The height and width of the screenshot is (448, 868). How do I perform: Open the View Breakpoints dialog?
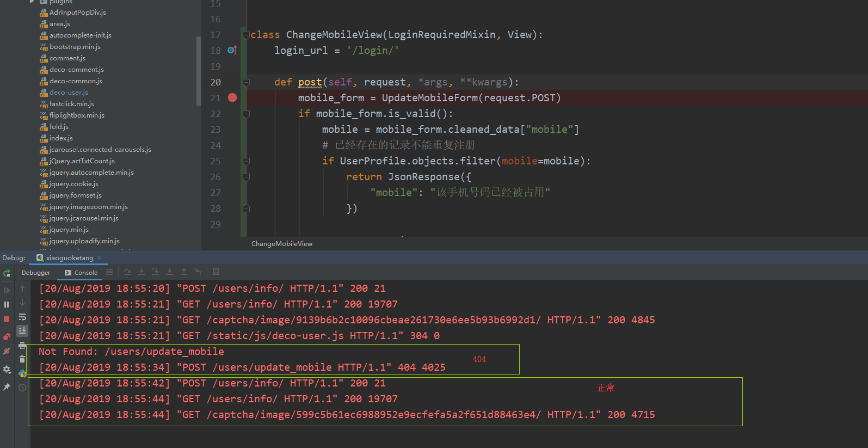pos(7,337)
